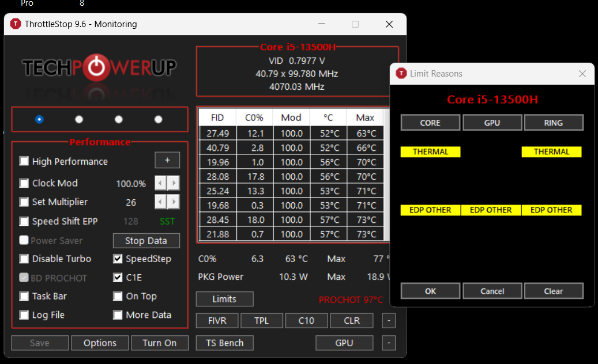
Task: Click the EDP OTHER indicator under GPU
Action: tap(491, 210)
